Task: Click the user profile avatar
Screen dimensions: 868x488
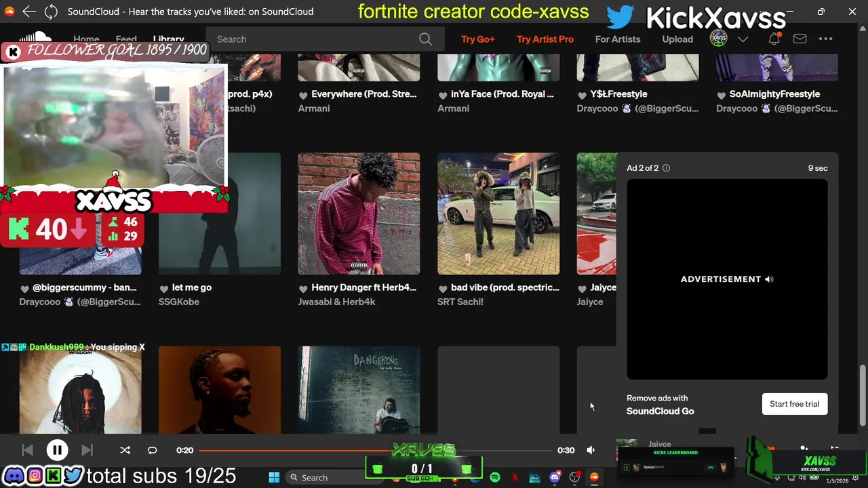Action: 718,39
